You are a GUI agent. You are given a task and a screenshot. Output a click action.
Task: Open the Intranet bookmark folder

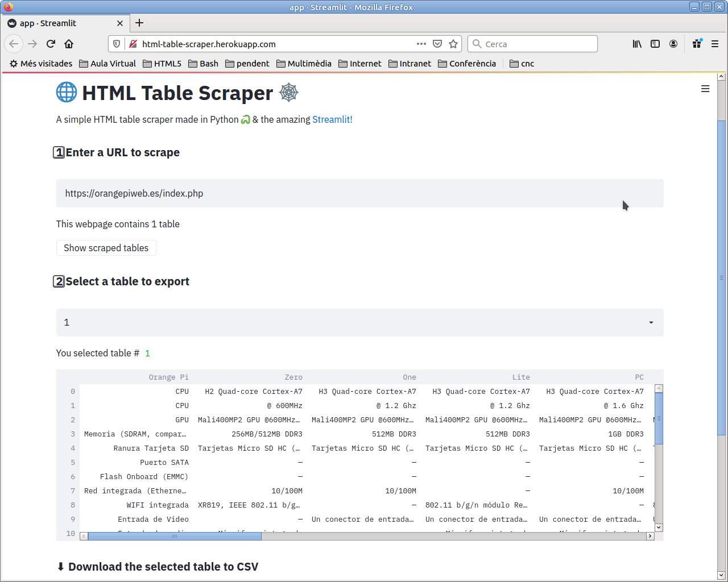click(409, 64)
